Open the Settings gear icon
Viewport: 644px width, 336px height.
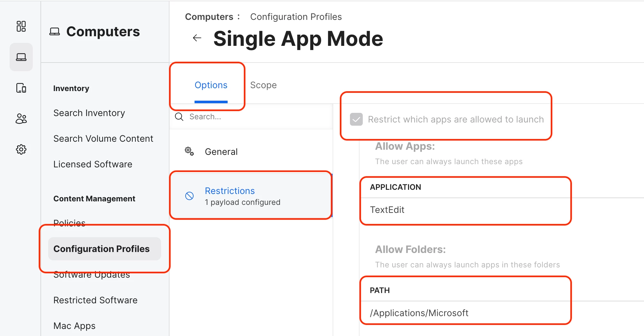point(21,149)
